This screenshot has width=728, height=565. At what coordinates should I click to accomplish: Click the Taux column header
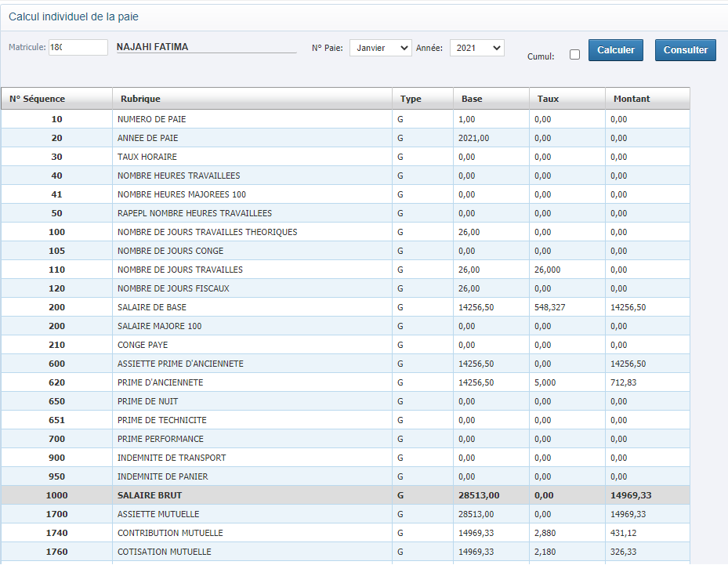(x=567, y=99)
